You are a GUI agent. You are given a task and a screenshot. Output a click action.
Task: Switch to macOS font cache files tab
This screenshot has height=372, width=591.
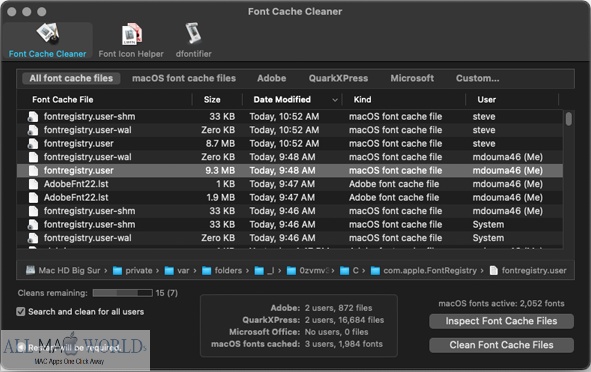(x=184, y=78)
